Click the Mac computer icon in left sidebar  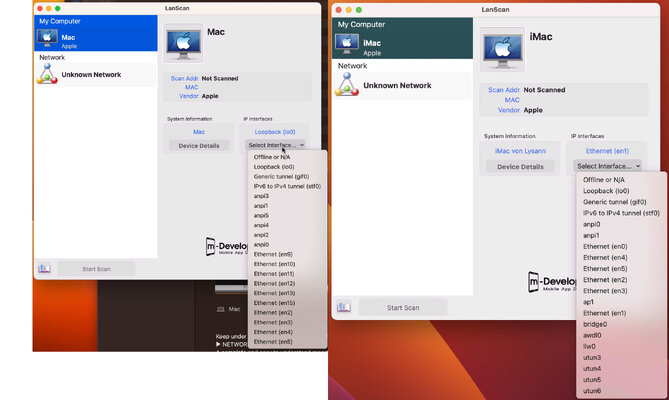[x=47, y=38]
